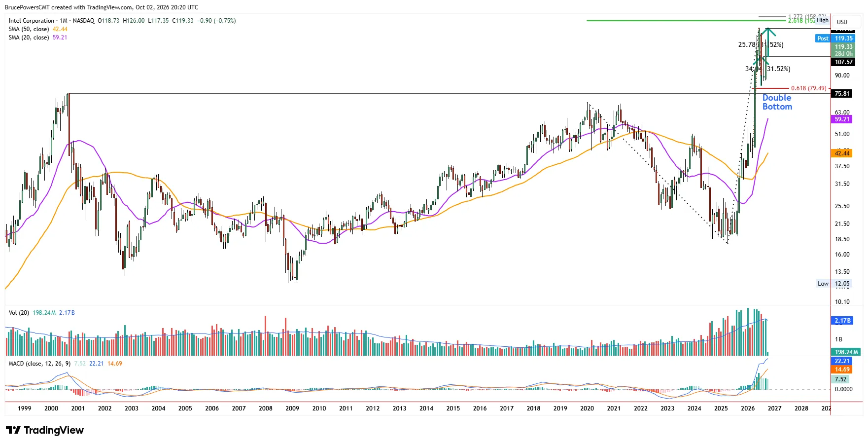Click the 7.52 MACD histogram axis tag
This screenshot has width=868, height=445.
pyautogui.click(x=840, y=379)
